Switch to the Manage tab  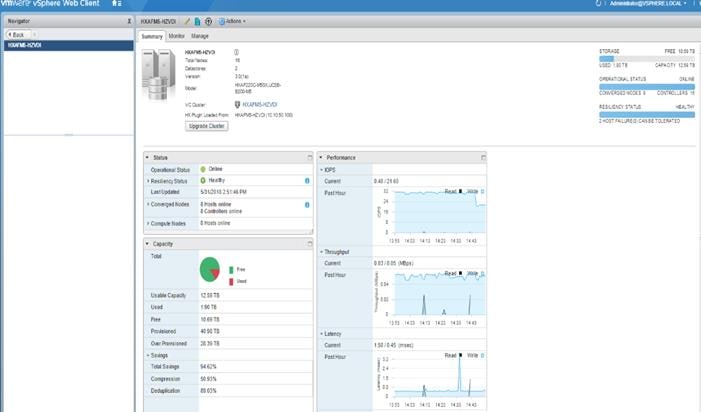[200, 36]
